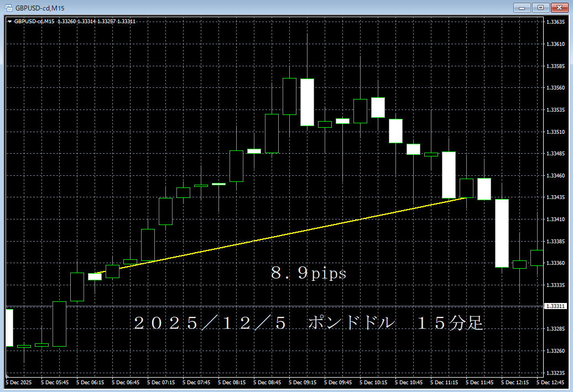This screenshot has width=573, height=392.
Task: Close the GBPUSD-cd,M15 chart window
Action: [559, 7]
